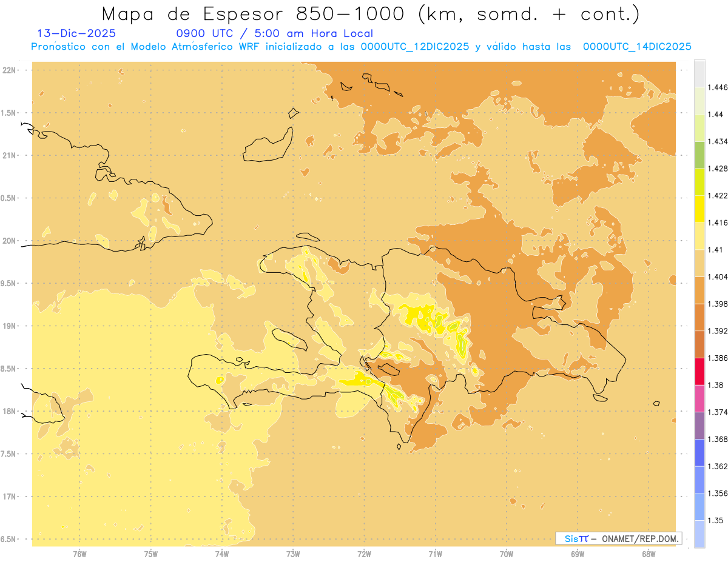Click the 68W longitude label
Viewport: 728px width, 562px height.
(649, 554)
